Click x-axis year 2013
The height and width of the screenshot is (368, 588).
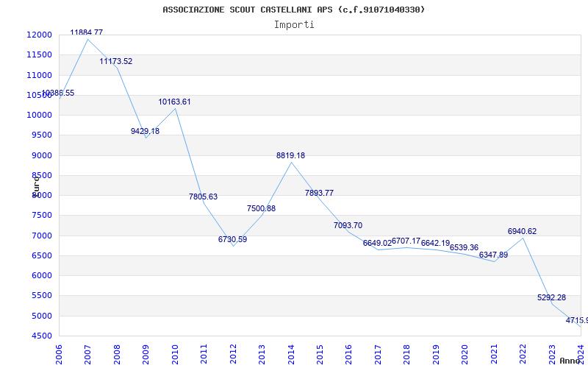(262, 355)
